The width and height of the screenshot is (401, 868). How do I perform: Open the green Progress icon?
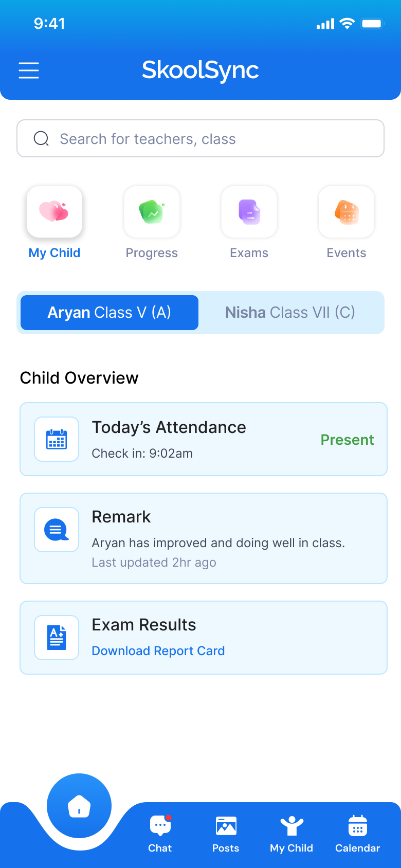pos(152,212)
